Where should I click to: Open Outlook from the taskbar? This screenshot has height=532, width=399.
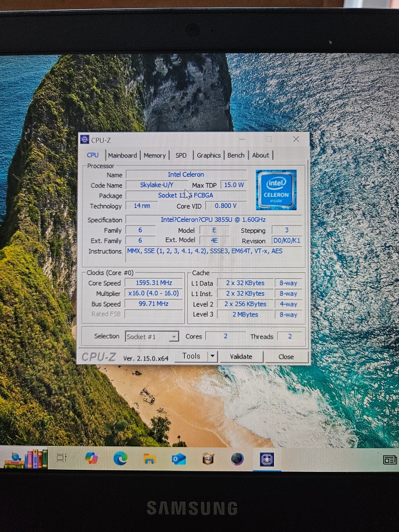click(179, 459)
